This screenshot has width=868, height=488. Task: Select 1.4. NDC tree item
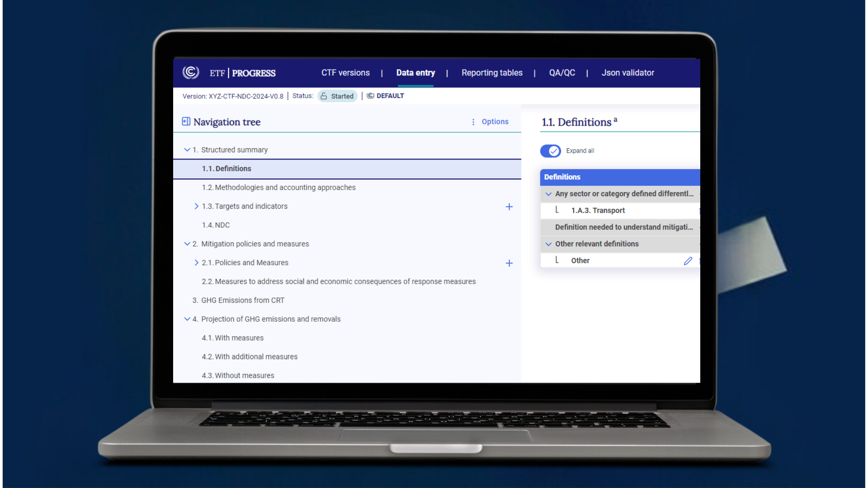(x=216, y=225)
